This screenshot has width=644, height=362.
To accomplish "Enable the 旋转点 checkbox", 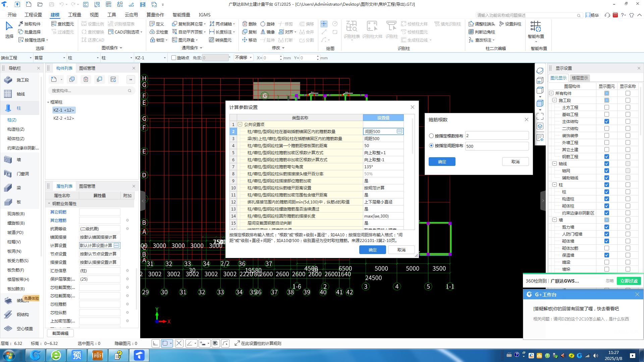I will (x=174, y=58).
